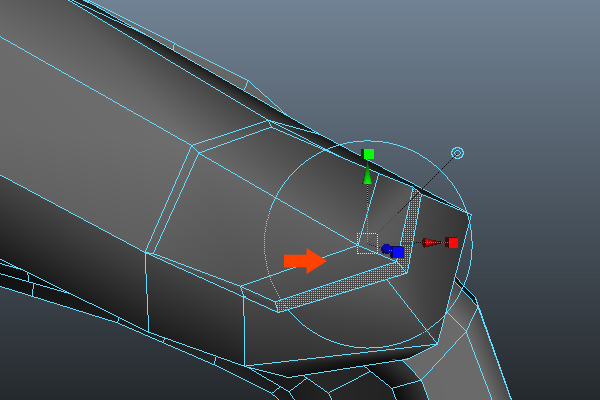Click the red X-axis translate arrow cone

click(x=430, y=243)
